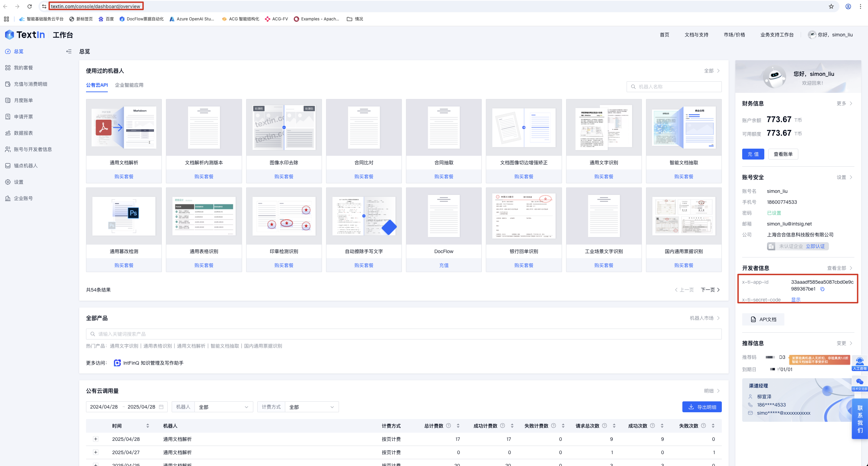This screenshot has height=466, width=868.
Task: Open 数据报表 in the sidebar
Action: point(23,133)
